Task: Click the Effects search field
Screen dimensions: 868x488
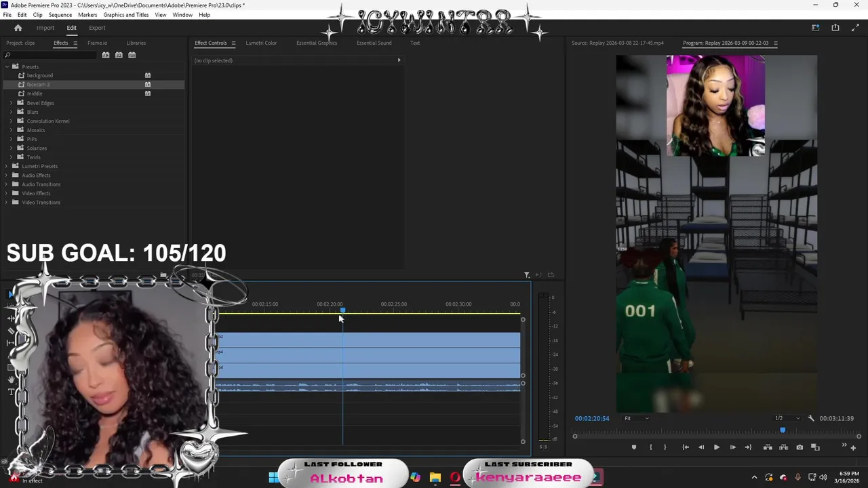Action: [x=51, y=55]
